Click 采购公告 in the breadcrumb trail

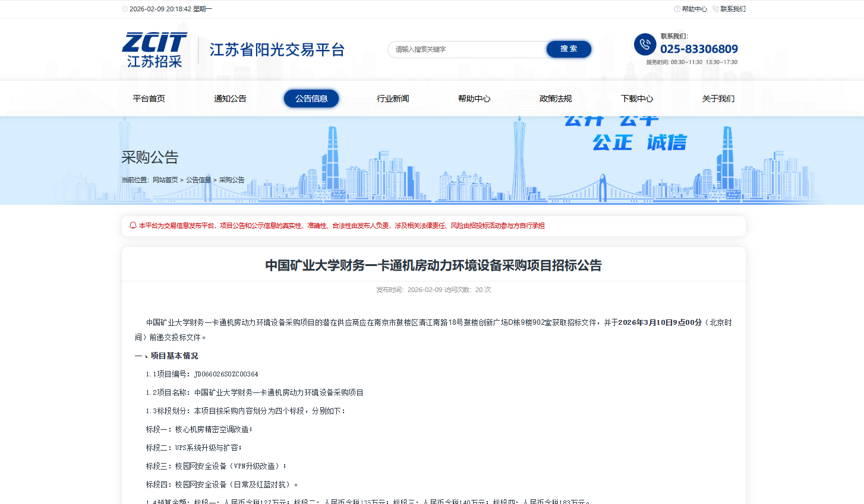(232, 180)
